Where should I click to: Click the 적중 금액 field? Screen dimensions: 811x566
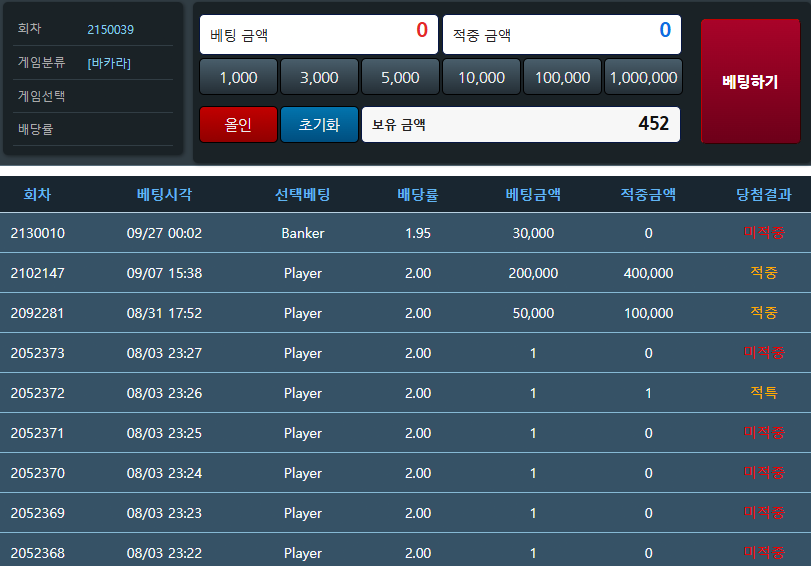click(562, 34)
